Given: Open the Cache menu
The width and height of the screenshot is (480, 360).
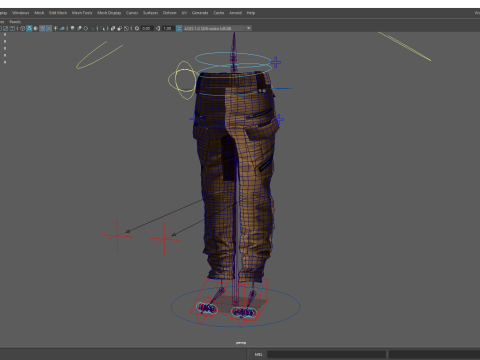Looking at the screenshot, I should tap(219, 13).
